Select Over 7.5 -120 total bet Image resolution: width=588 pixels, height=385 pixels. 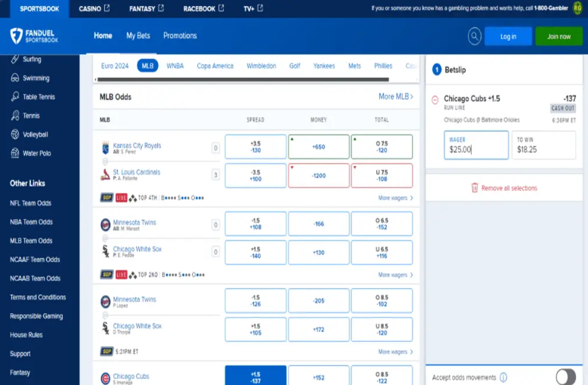382,146
